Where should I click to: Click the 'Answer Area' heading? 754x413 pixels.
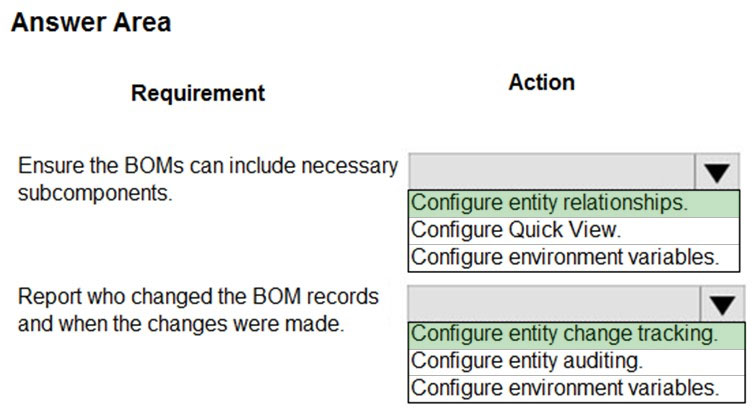click(x=91, y=23)
